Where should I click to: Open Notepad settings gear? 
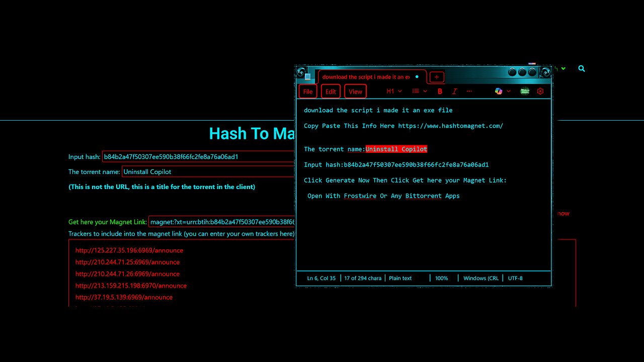[540, 91]
